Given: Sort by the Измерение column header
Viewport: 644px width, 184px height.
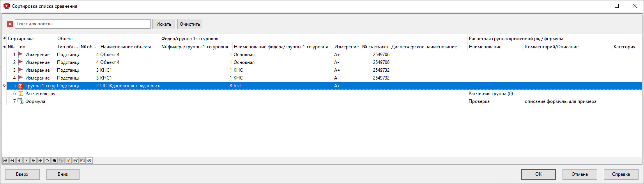Looking at the screenshot, I should 346,47.
